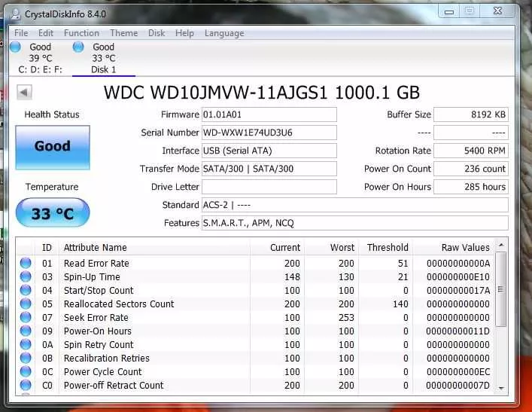Select the Spin-Up Time attribute name
Screen dimensions: 532x412
(92, 277)
